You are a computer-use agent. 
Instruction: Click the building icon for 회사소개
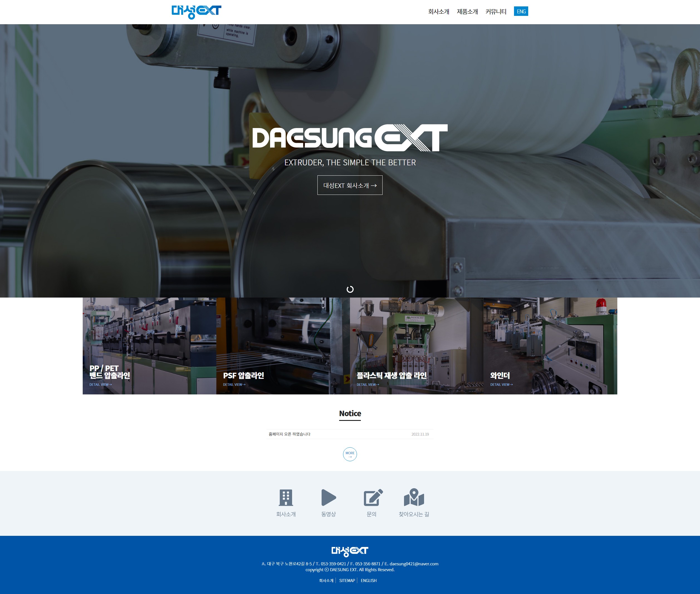tap(286, 497)
